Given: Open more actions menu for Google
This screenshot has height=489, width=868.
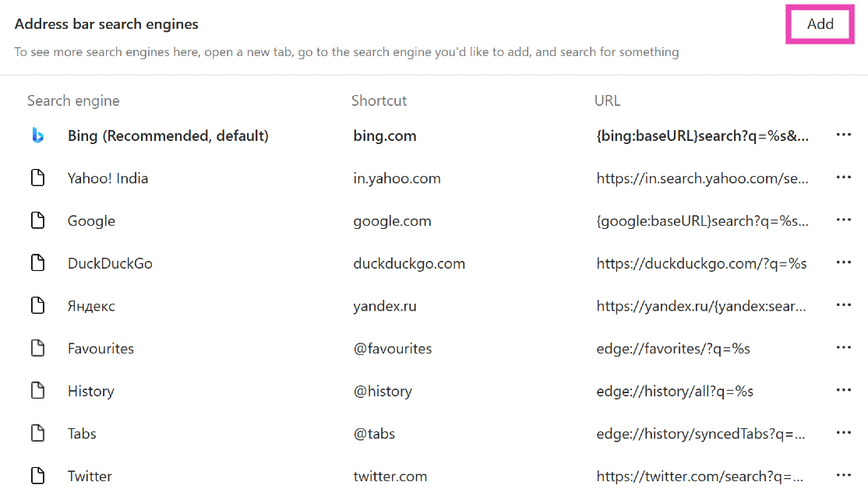Looking at the screenshot, I should (x=843, y=220).
